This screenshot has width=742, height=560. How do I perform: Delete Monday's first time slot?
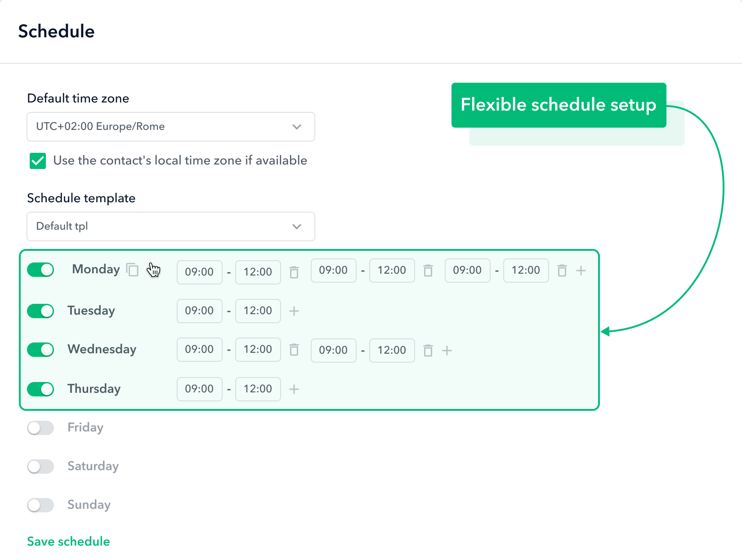pos(294,272)
